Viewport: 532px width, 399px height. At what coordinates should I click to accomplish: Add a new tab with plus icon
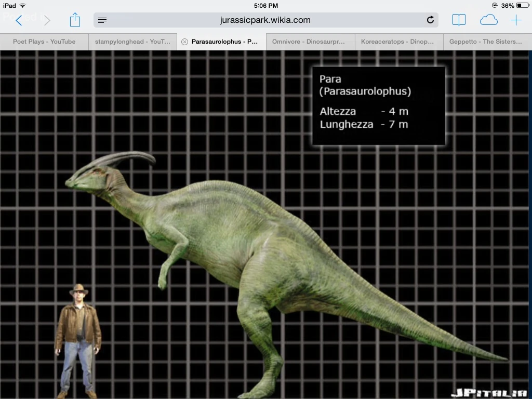coord(516,20)
